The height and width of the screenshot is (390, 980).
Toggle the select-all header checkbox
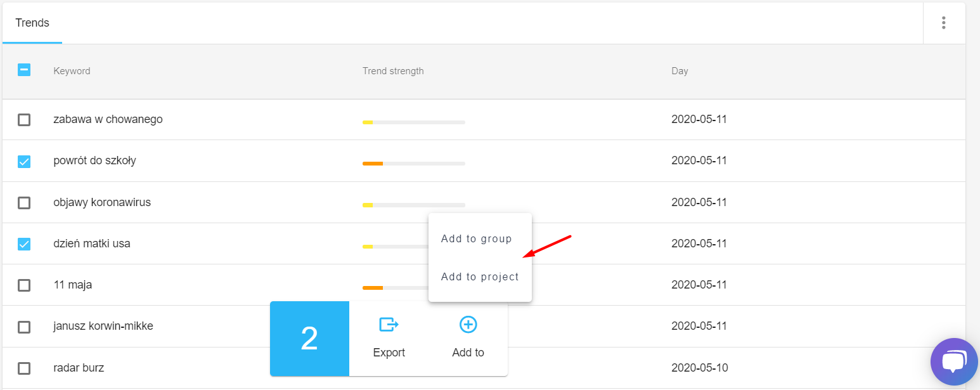coord(24,70)
